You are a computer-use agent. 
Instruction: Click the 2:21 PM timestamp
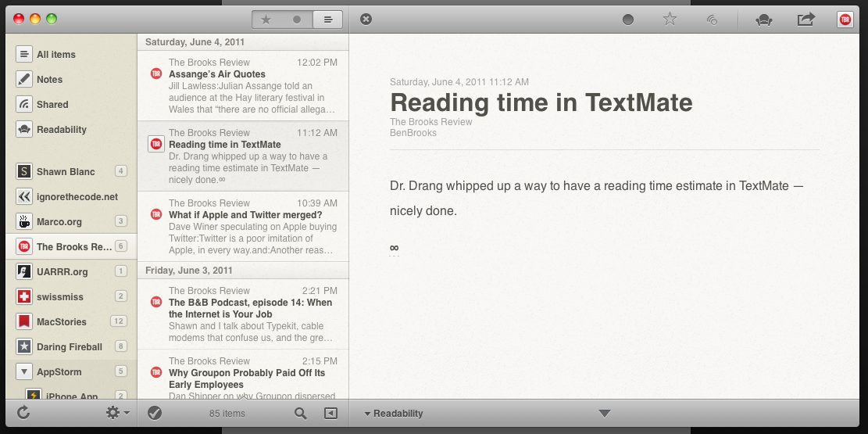click(320, 290)
